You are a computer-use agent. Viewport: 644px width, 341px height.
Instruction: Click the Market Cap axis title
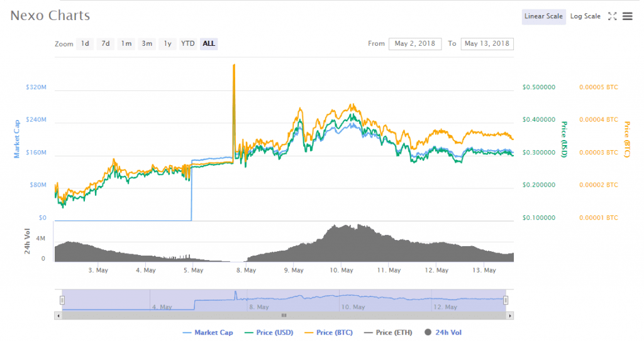pyautogui.click(x=17, y=139)
